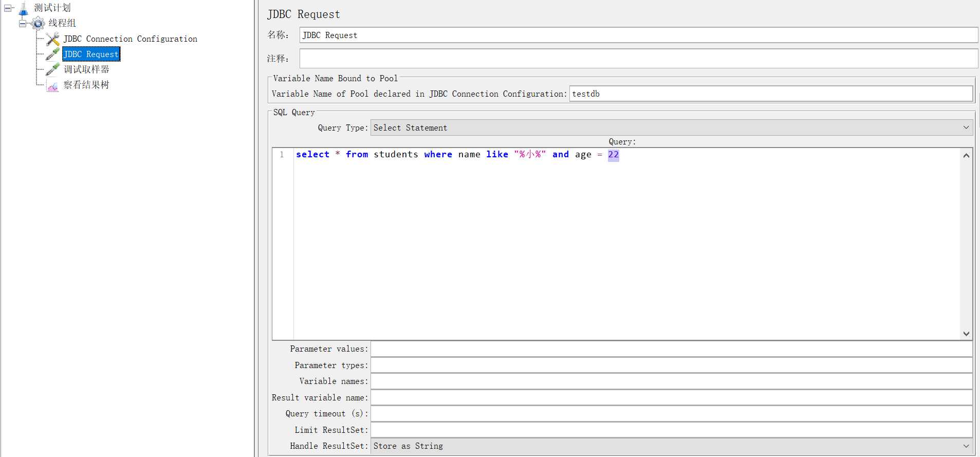Click the test plan flask icon
Viewport: 980px width, 457px height.
point(23,8)
